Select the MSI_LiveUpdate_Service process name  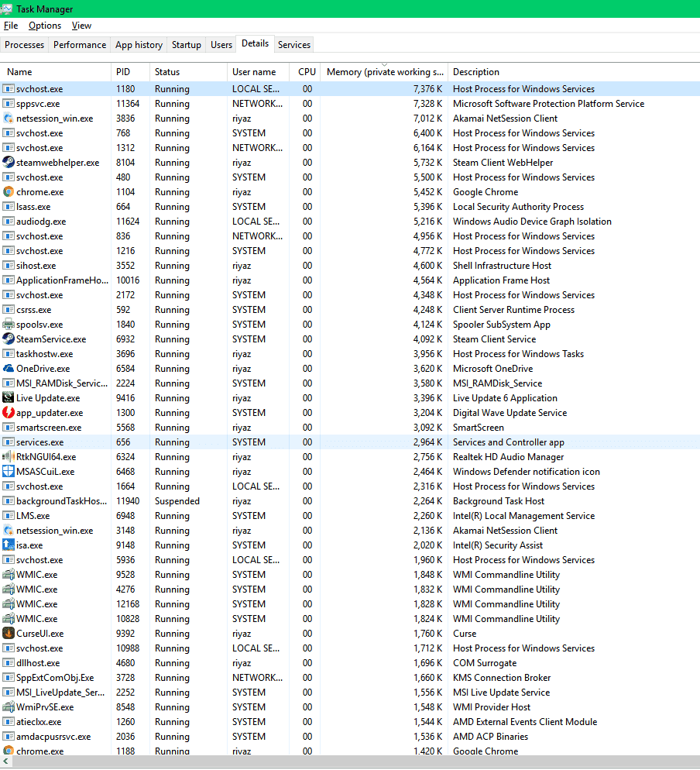60,693
